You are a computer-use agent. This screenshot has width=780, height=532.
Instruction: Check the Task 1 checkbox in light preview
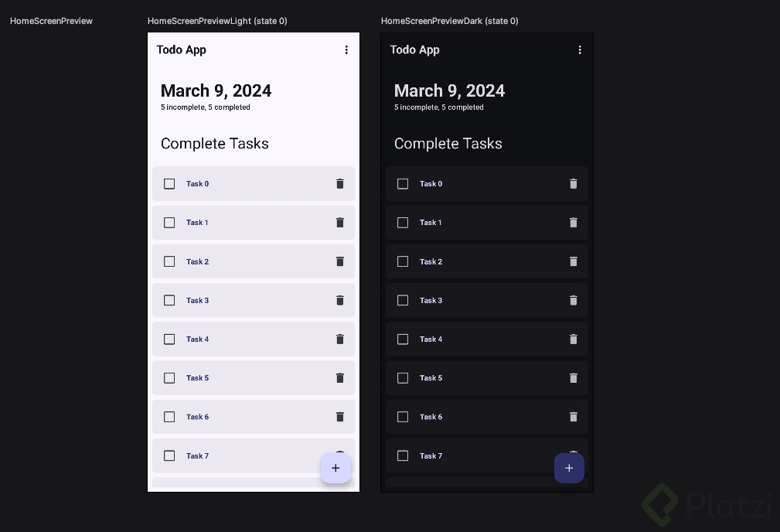click(x=169, y=223)
